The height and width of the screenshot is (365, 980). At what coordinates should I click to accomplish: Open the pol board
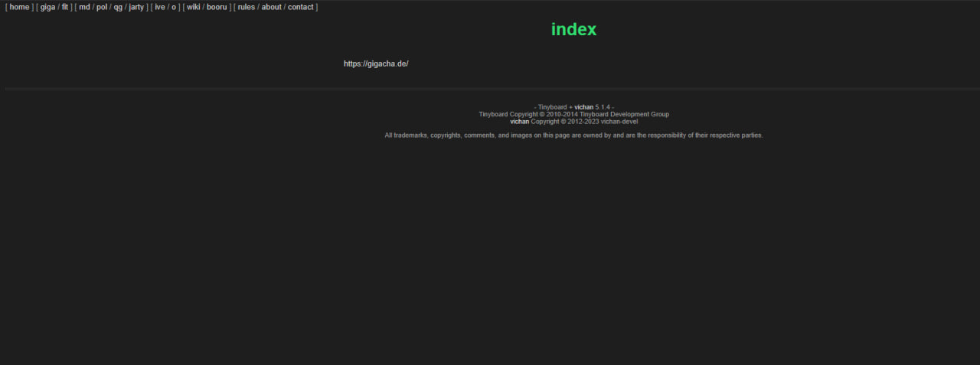click(102, 7)
